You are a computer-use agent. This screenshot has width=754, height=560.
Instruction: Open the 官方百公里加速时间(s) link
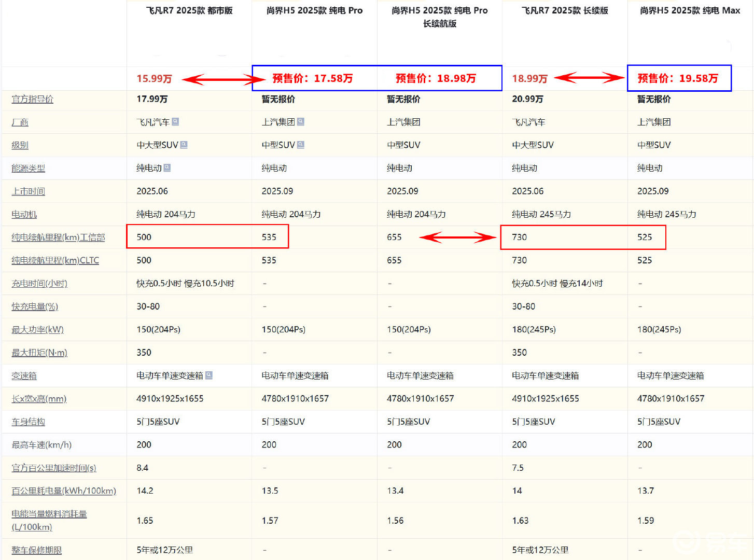click(x=54, y=468)
